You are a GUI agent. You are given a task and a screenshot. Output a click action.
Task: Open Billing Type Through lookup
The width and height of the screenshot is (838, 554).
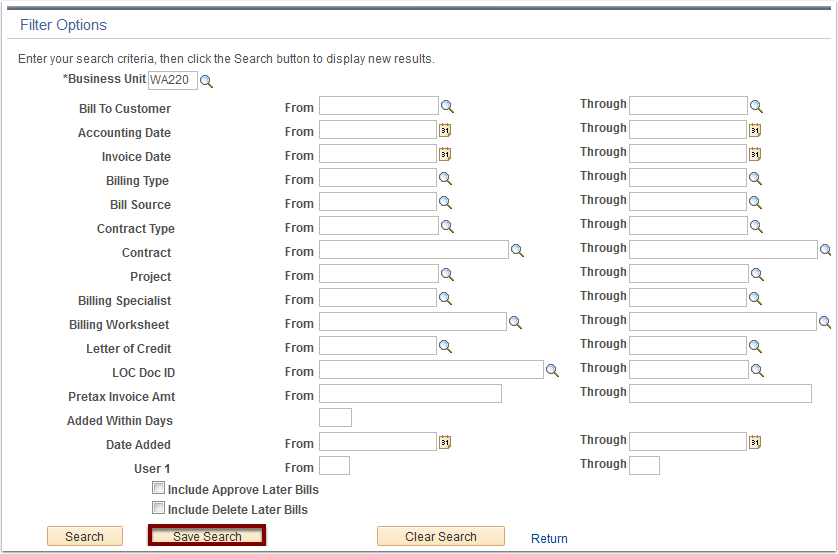tap(755, 178)
